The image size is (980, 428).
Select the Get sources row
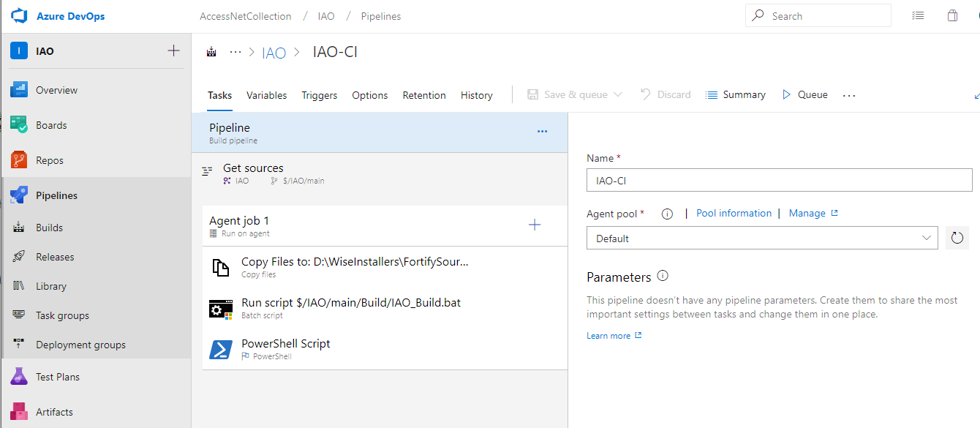[380, 173]
